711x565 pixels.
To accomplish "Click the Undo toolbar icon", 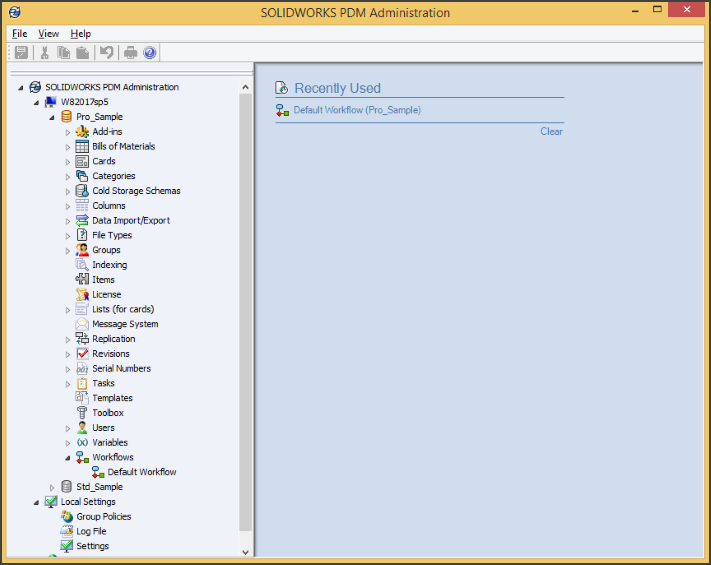I will coord(107,53).
